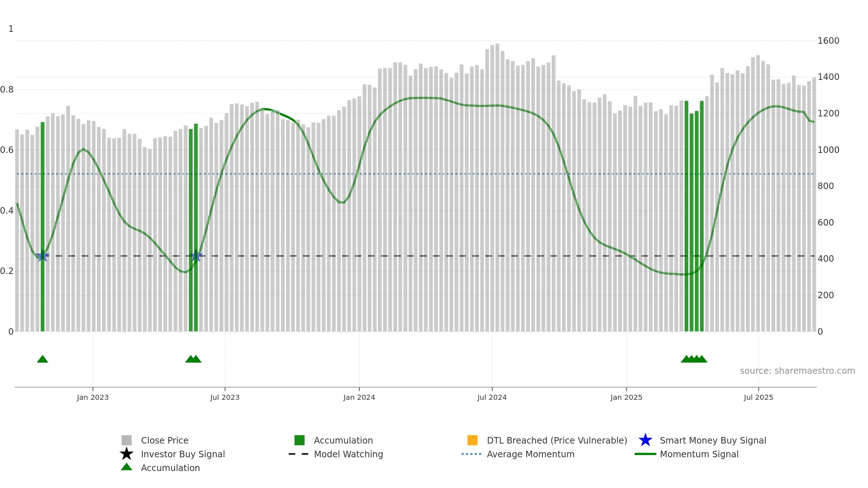Click the DTL Breached (Price Vulnerable) label

tap(557, 440)
